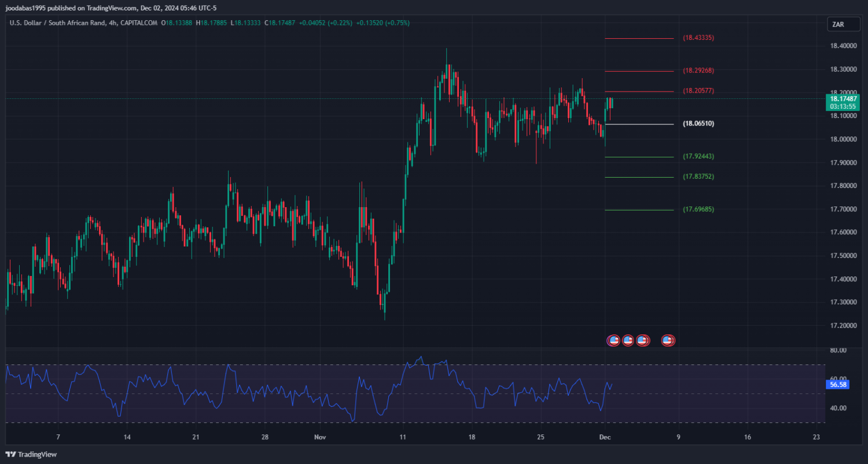Viewport: 868px width, 464px height.
Task: Click the Nov label on the time axis
Action: pyautogui.click(x=320, y=437)
